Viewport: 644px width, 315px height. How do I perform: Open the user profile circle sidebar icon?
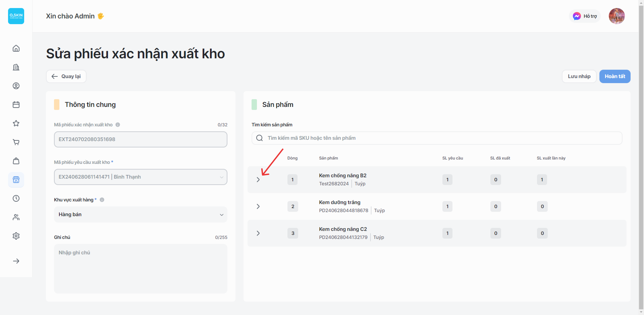point(16,86)
